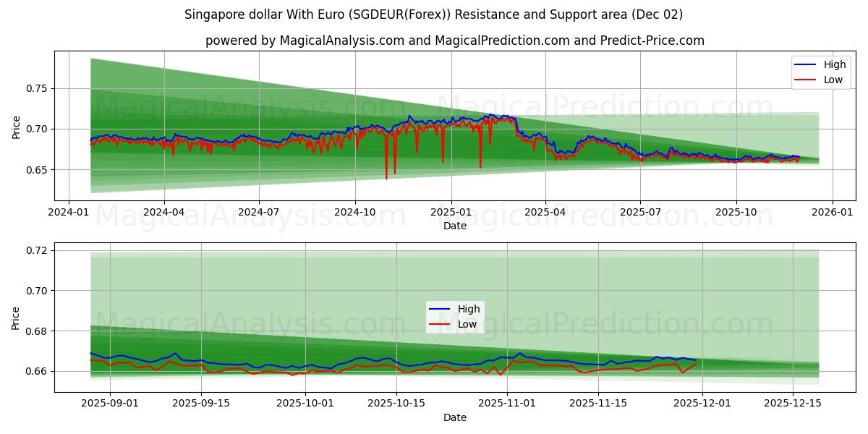Toggle High series visibility in top legend
This screenshot has height=434, width=868.
(x=831, y=64)
